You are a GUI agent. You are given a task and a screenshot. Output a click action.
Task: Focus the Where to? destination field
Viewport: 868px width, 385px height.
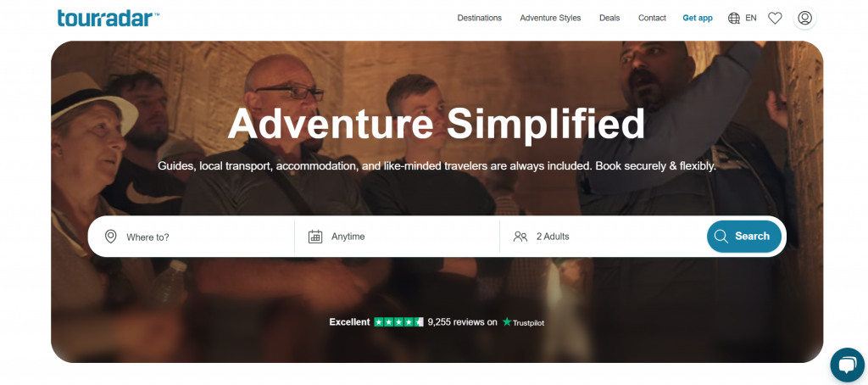click(192, 237)
